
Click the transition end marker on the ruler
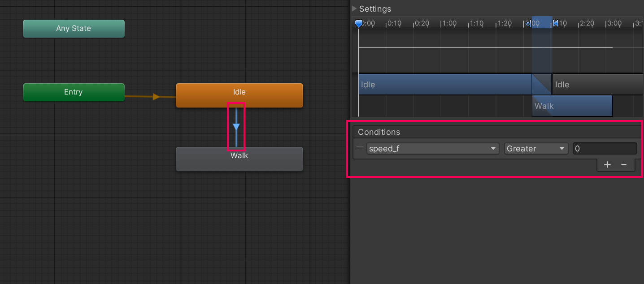pyautogui.click(x=555, y=23)
